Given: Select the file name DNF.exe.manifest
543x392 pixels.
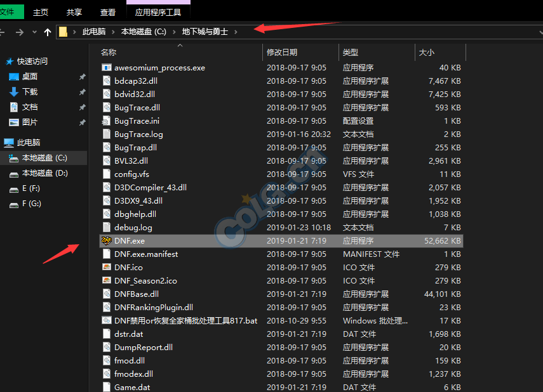Looking at the screenshot, I should pyautogui.click(x=146, y=254).
